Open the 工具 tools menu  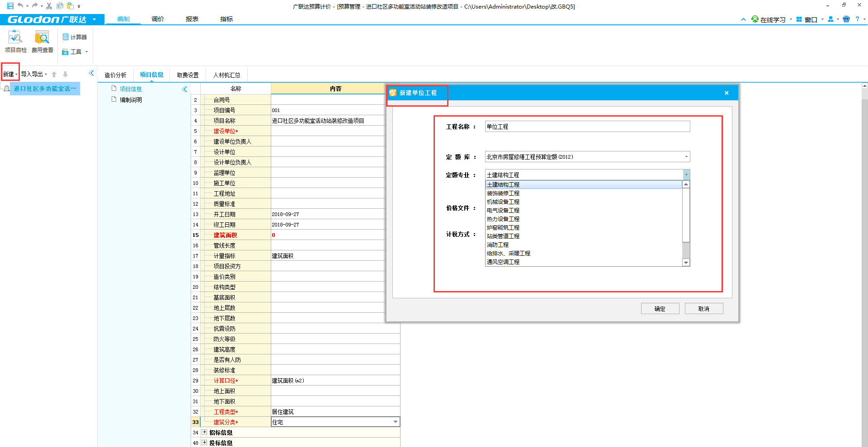point(75,52)
